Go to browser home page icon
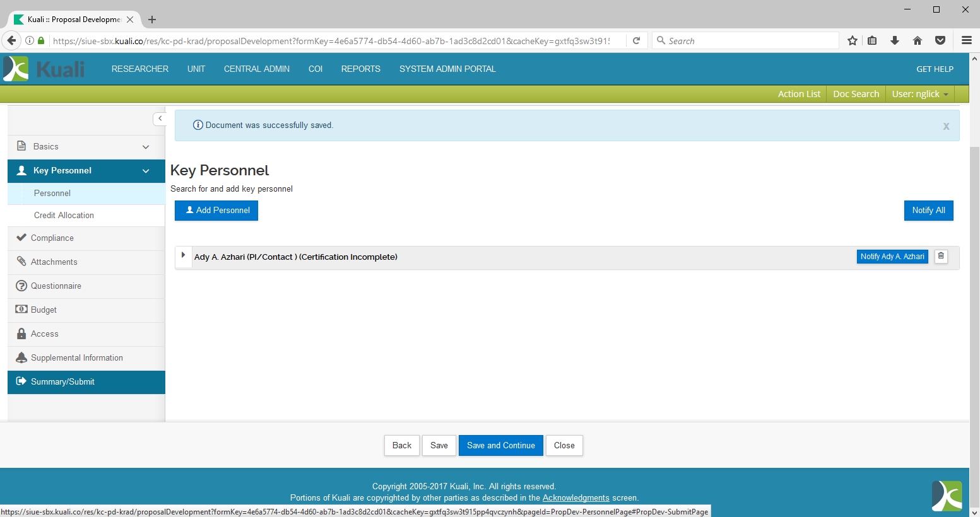980x517 pixels. 918,41
